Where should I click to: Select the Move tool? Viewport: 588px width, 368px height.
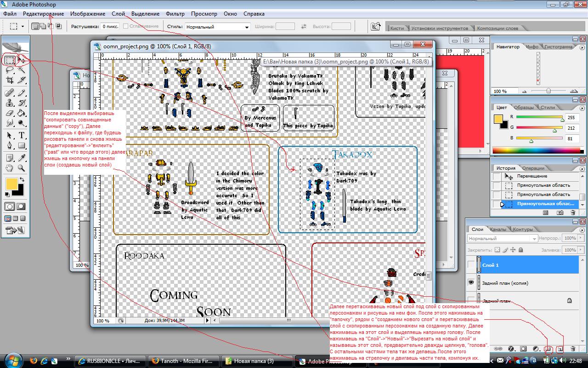pos(22,59)
